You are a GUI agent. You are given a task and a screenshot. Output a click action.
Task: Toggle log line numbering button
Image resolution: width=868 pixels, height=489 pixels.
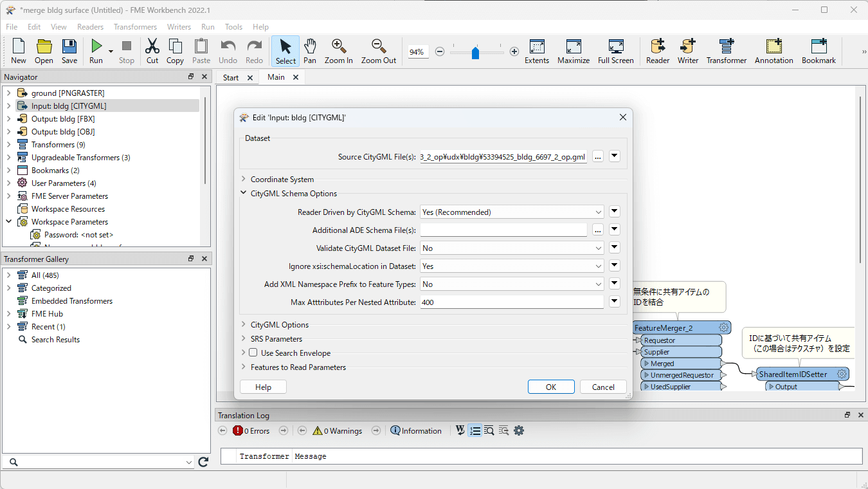475,430
